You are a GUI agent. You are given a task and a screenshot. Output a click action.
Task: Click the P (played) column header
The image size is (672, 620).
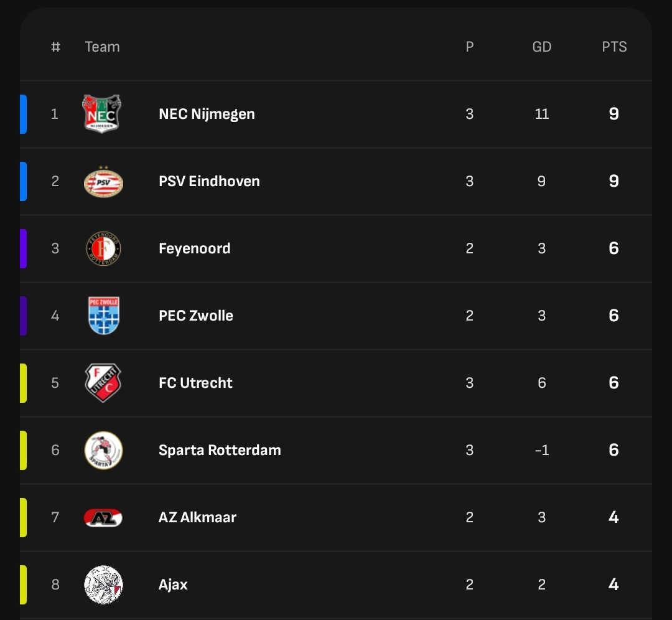point(470,47)
